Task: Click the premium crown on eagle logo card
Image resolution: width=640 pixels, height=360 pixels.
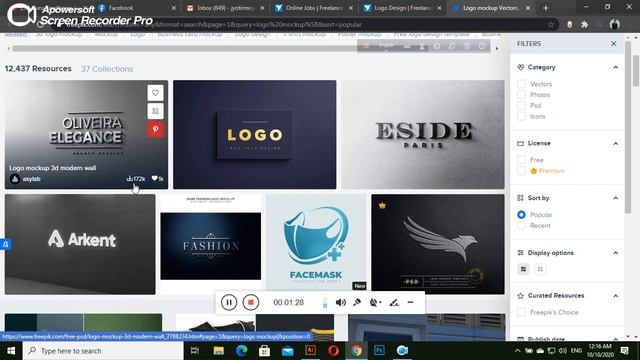Action: click(382, 205)
